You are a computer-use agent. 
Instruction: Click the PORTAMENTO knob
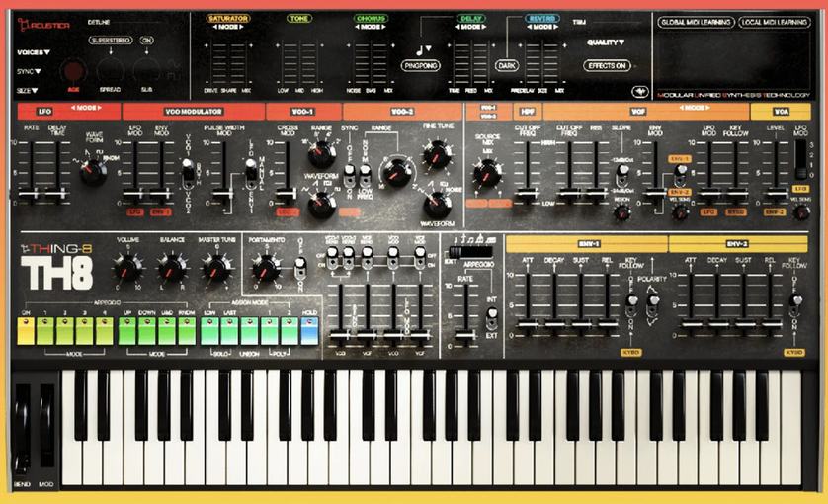[x=266, y=268]
